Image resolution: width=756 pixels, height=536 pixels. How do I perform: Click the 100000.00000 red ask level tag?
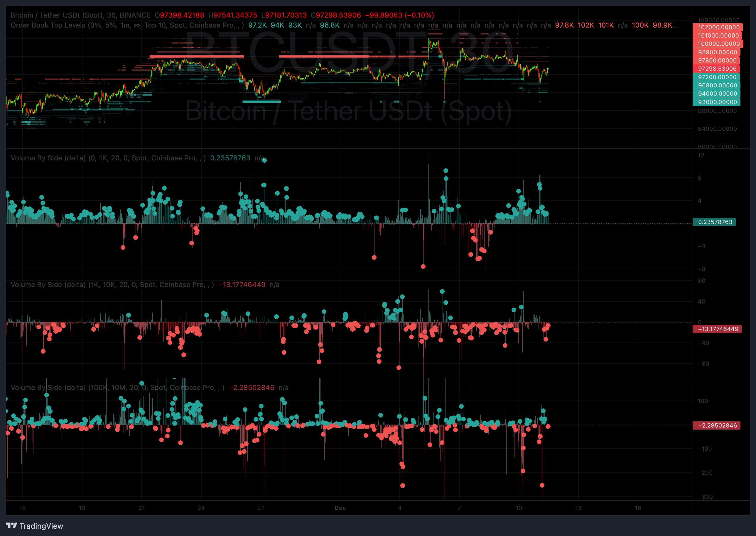(x=718, y=44)
